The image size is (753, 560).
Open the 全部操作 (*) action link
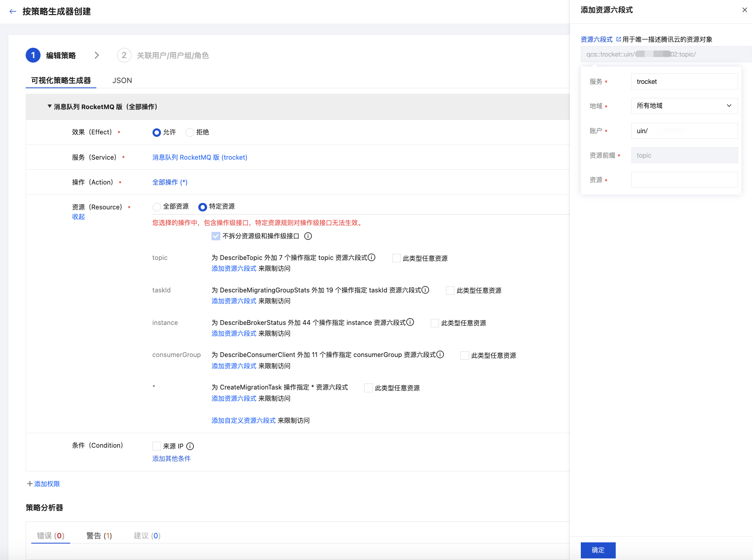170,182
